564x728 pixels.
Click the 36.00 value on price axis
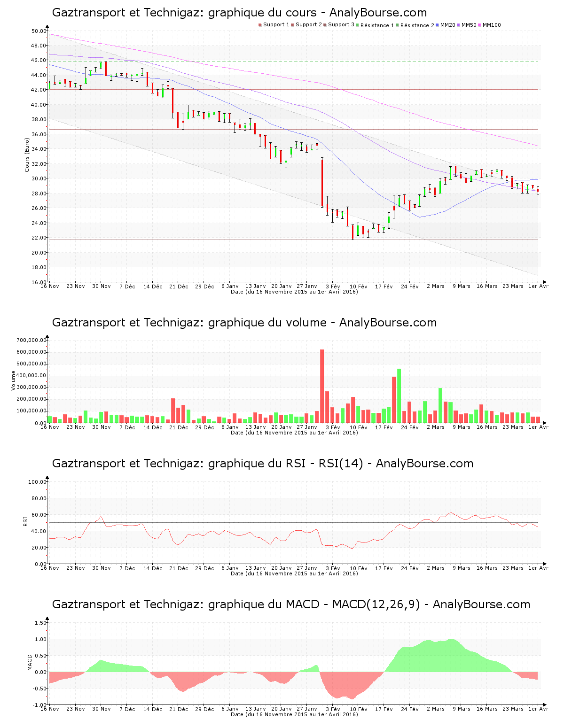(x=39, y=134)
